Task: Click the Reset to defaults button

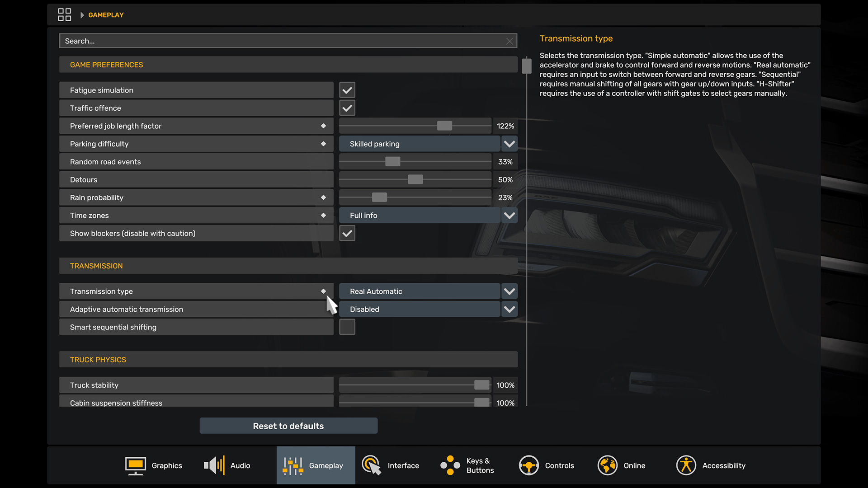Action: coord(288,426)
